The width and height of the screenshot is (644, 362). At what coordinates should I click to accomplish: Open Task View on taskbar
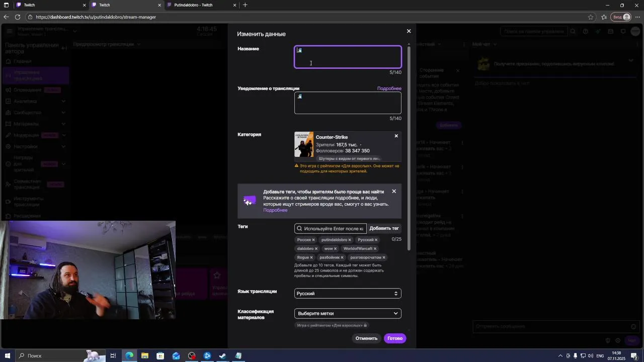113,356
